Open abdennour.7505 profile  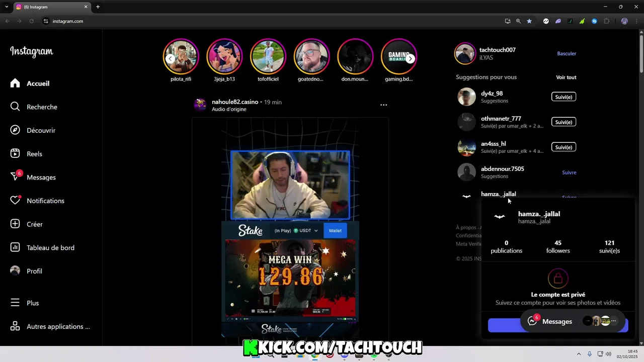tap(502, 169)
